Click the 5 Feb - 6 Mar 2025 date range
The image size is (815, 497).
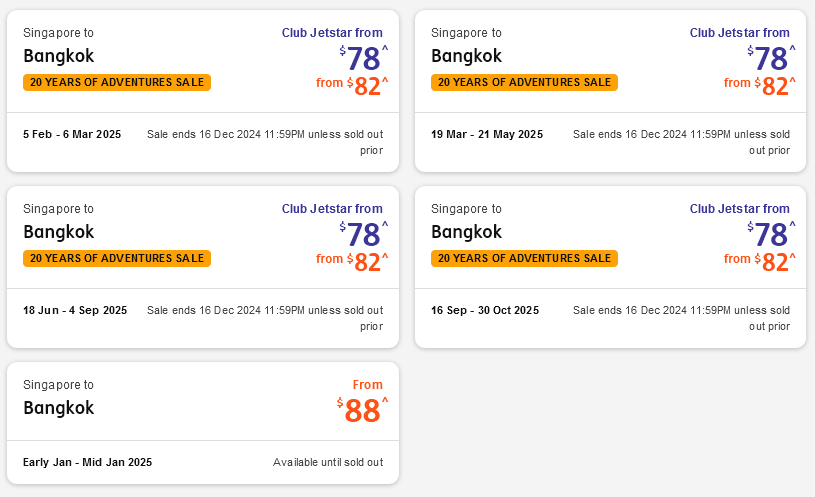tap(72, 134)
